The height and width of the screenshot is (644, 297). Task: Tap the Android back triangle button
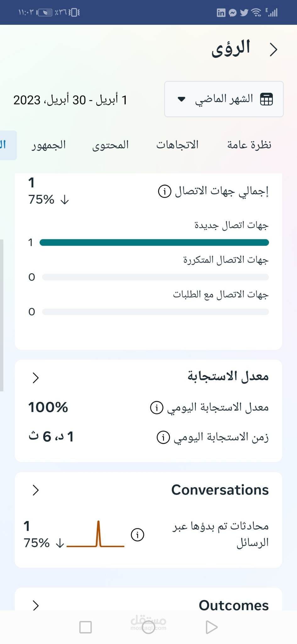click(211, 627)
